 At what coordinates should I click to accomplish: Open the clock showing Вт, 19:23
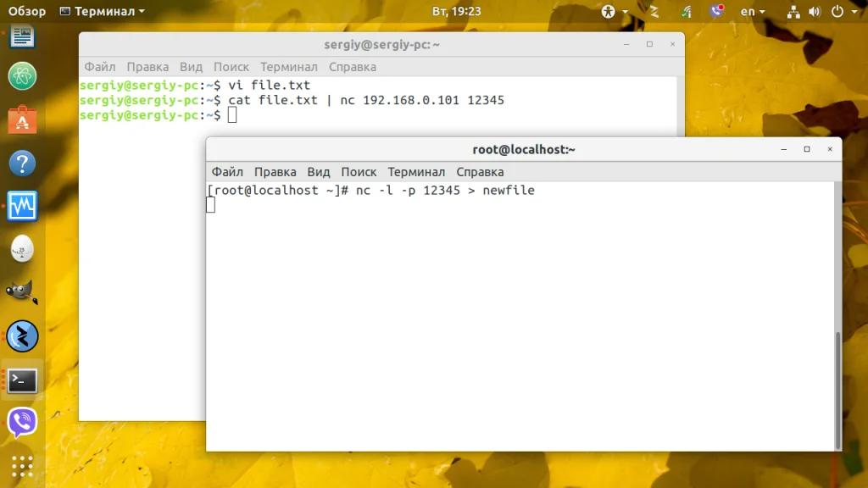[x=456, y=11]
